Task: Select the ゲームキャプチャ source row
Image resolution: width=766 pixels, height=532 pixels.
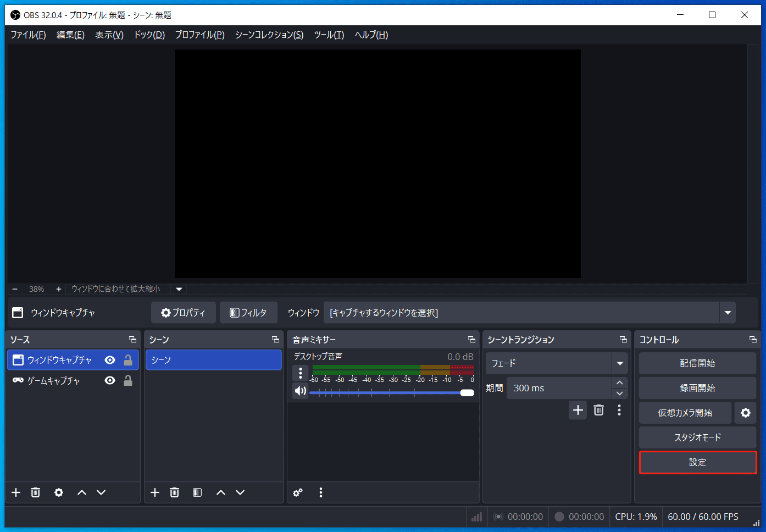Action: point(73,380)
